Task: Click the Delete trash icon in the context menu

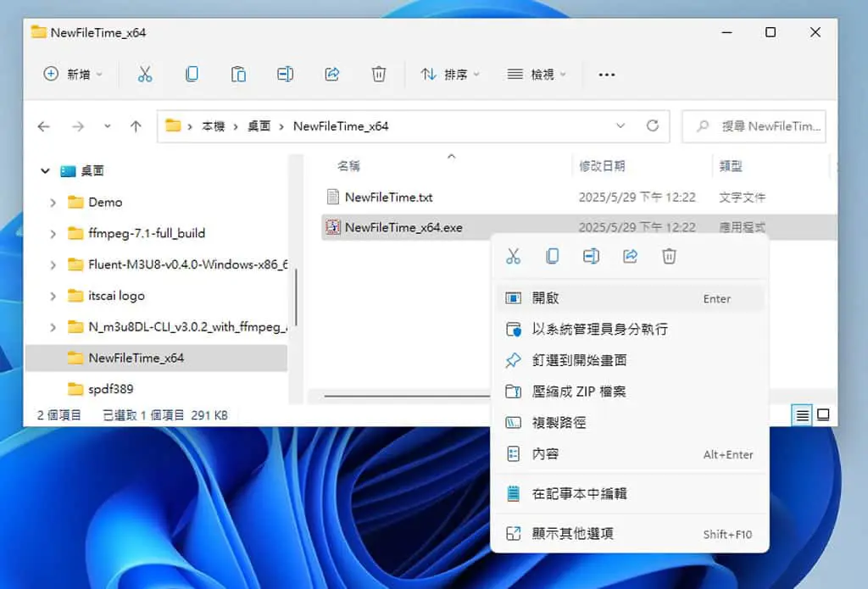Action: (669, 256)
